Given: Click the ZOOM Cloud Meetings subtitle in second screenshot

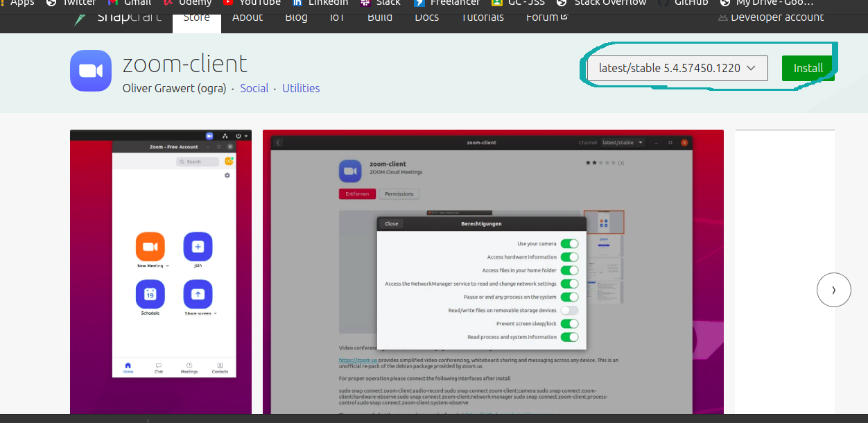Looking at the screenshot, I should [396, 172].
